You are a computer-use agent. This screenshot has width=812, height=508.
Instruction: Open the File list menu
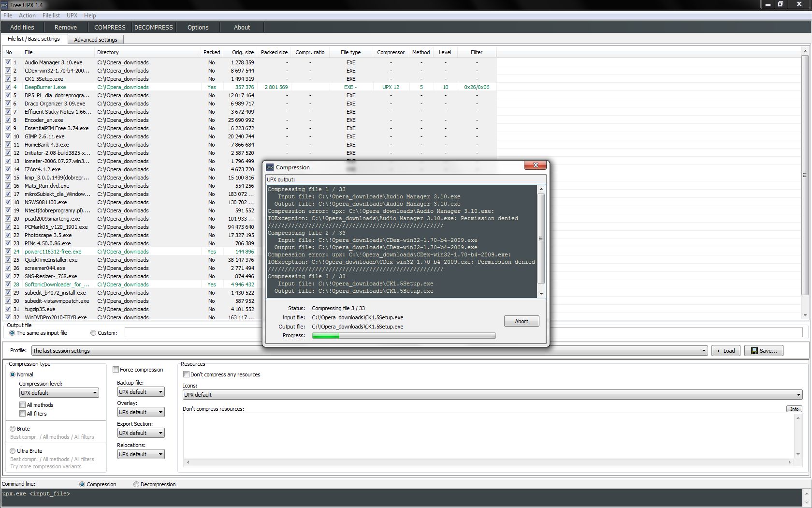pyautogui.click(x=51, y=15)
